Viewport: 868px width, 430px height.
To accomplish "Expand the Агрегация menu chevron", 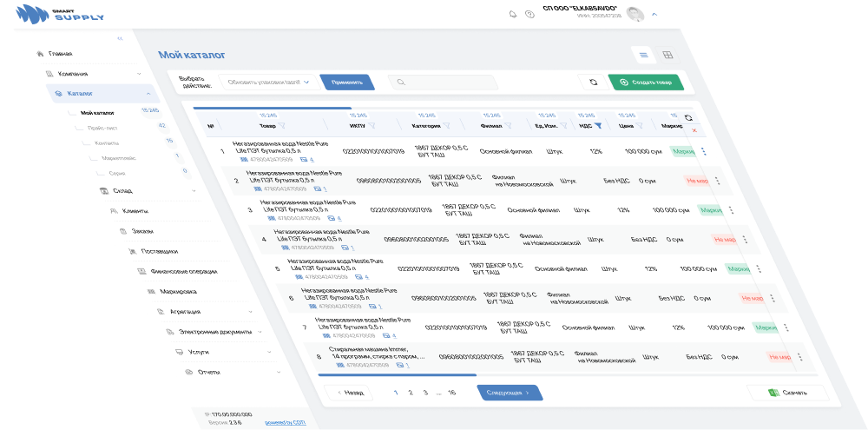I will pos(250,312).
